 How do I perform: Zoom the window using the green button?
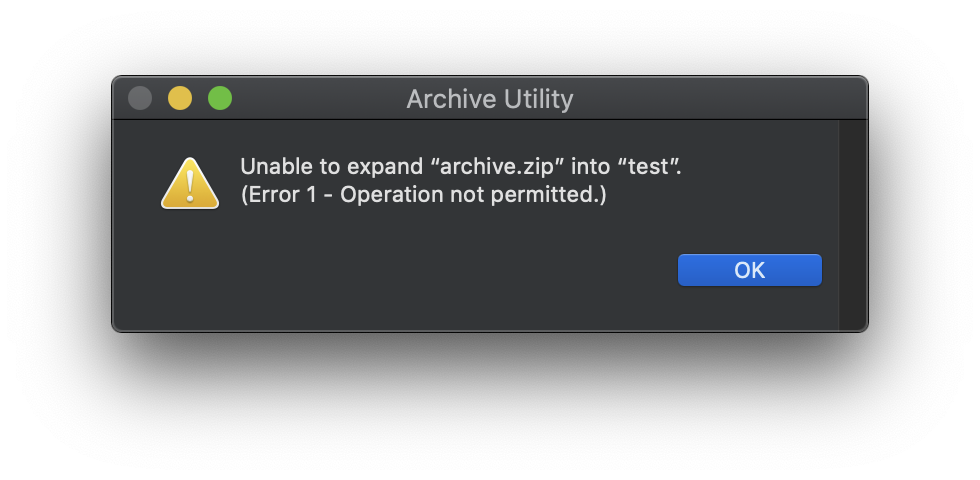220,98
